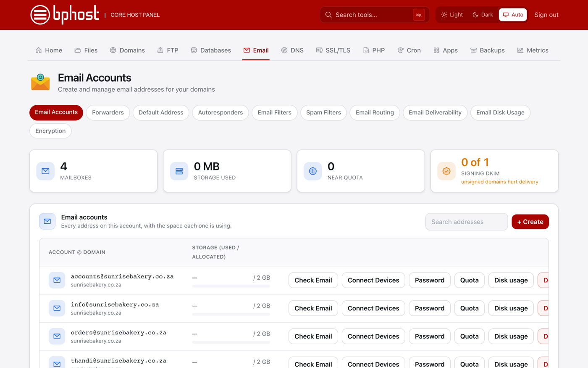
Task: Connect Devices for accounts@sunrisebakery.co.za
Action: 373,280
